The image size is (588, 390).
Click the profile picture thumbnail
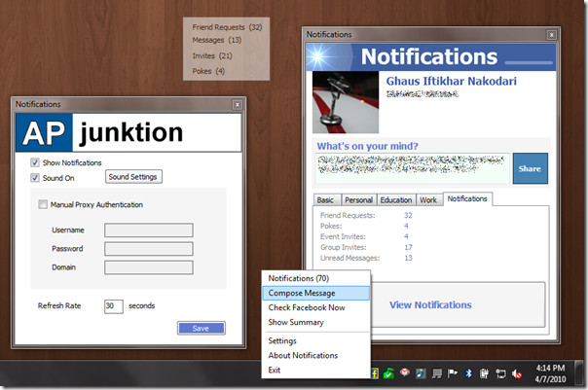[x=346, y=102]
